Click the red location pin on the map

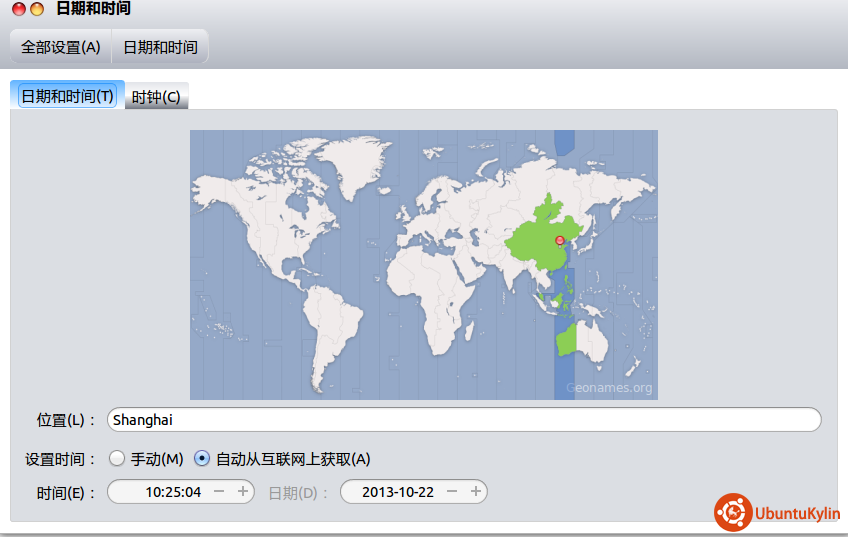(559, 240)
